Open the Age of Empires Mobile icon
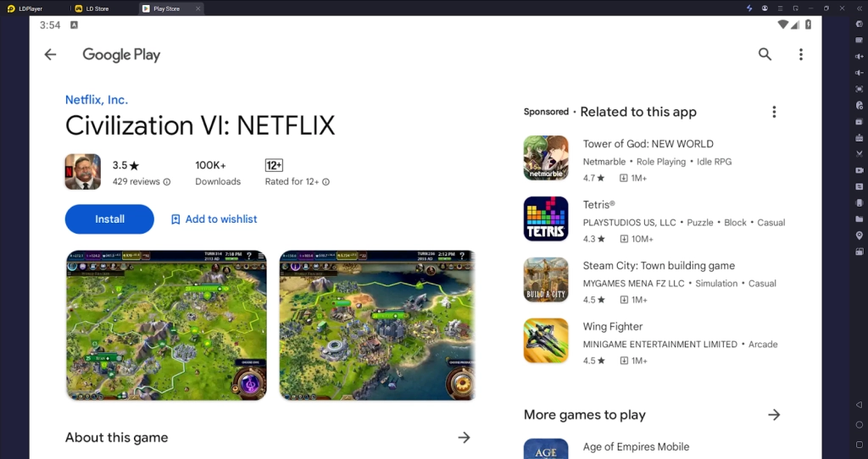 coord(546,449)
